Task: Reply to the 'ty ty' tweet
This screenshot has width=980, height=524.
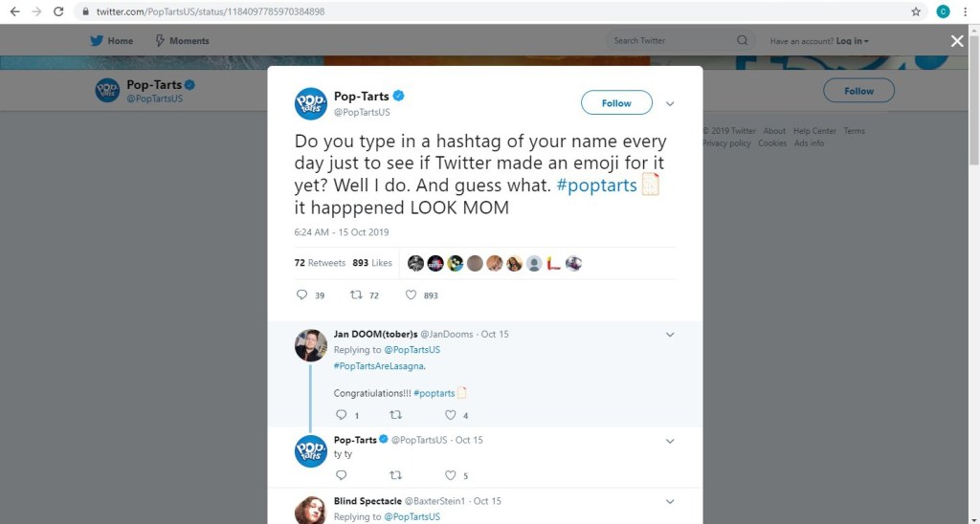Action: [x=341, y=475]
